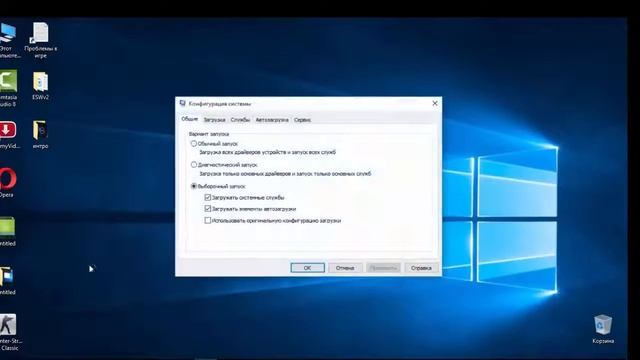The height and width of the screenshot is (360, 640).
Task: Click the Применить button
Action: coord(383,268)
